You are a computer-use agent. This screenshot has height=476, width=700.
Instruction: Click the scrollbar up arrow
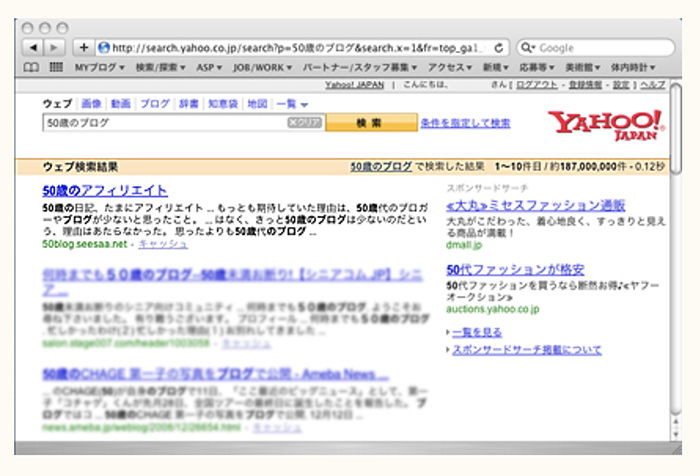[x=676, y=422]
